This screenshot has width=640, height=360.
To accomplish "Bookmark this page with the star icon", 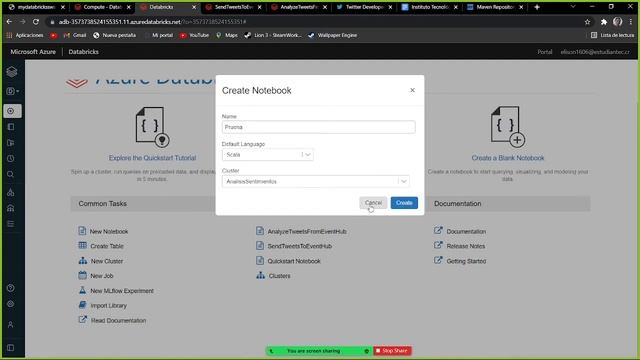I will coord(587,22).
